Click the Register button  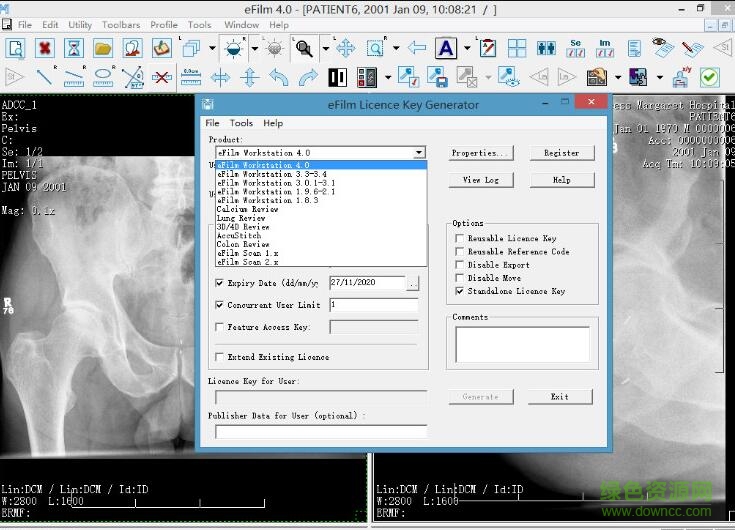pyautogui.click(x=561, y=153)
